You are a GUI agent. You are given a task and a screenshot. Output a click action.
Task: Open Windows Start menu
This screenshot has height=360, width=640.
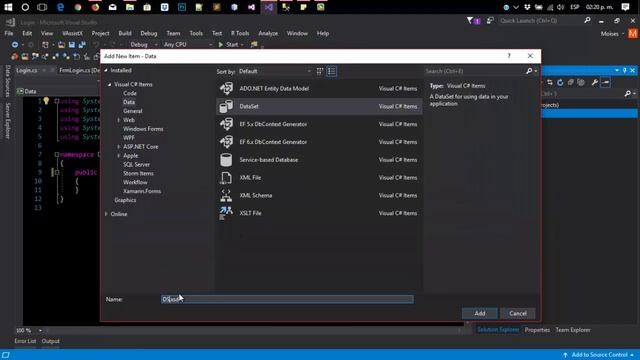click(8, 7)
